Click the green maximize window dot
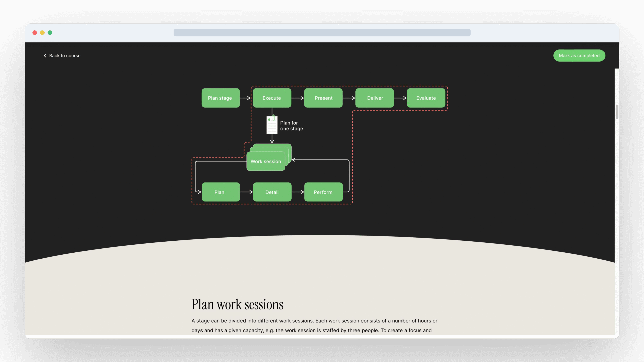Viewport: 644px width, 362px height. click(50, 33)
